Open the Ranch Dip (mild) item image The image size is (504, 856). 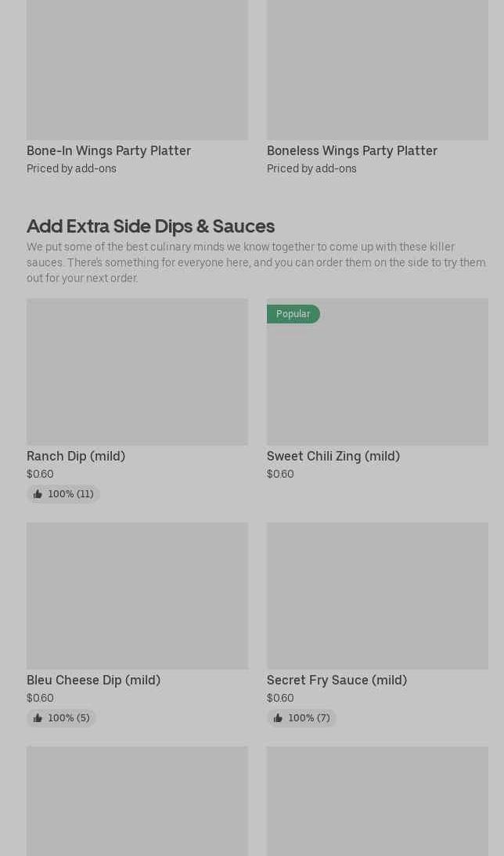pos(137,372)
